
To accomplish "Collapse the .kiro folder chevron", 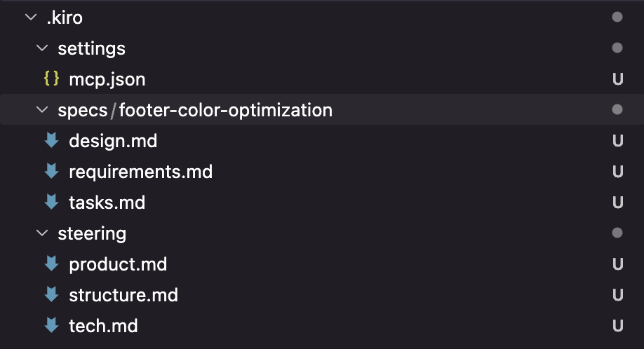I will tap(31, 18).
